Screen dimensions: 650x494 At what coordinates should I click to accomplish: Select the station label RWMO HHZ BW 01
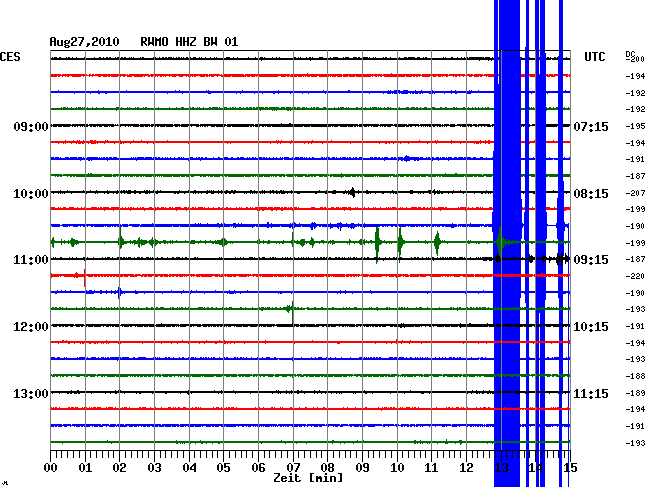coord(189,42)
